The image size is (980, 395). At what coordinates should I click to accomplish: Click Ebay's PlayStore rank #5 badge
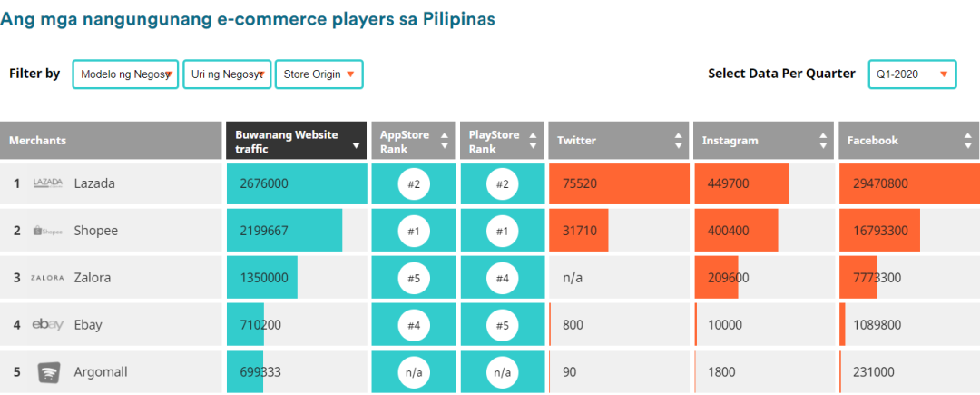coord(503,325)
